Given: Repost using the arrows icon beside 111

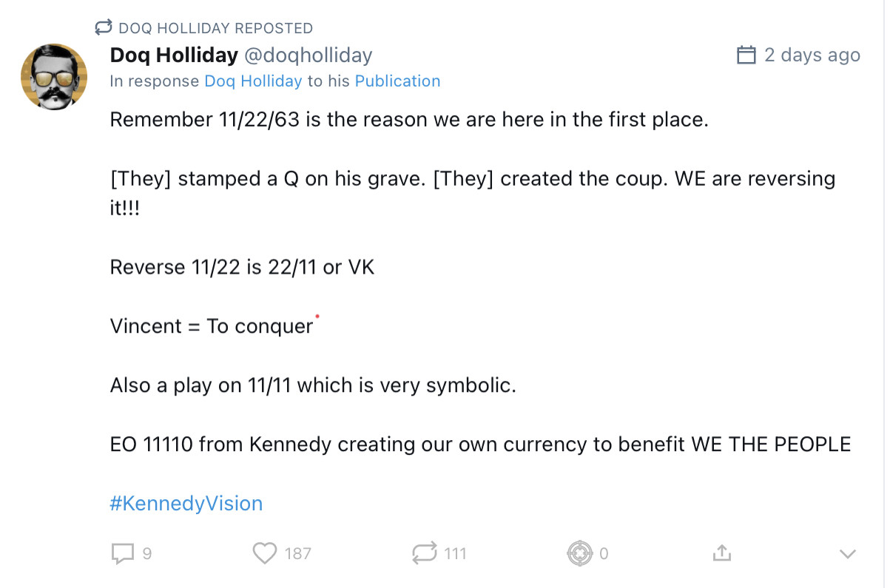Looking at the screenshot, I should click(x=425, y=552).
